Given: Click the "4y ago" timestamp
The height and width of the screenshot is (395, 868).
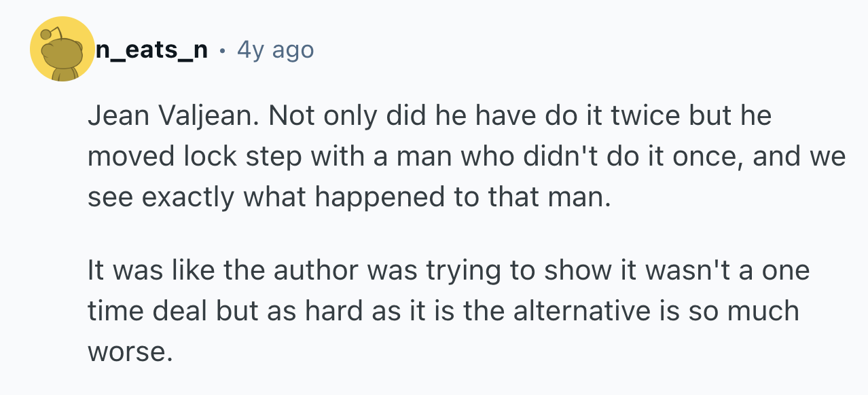Looking at the screenshot, I should point(275,50).
